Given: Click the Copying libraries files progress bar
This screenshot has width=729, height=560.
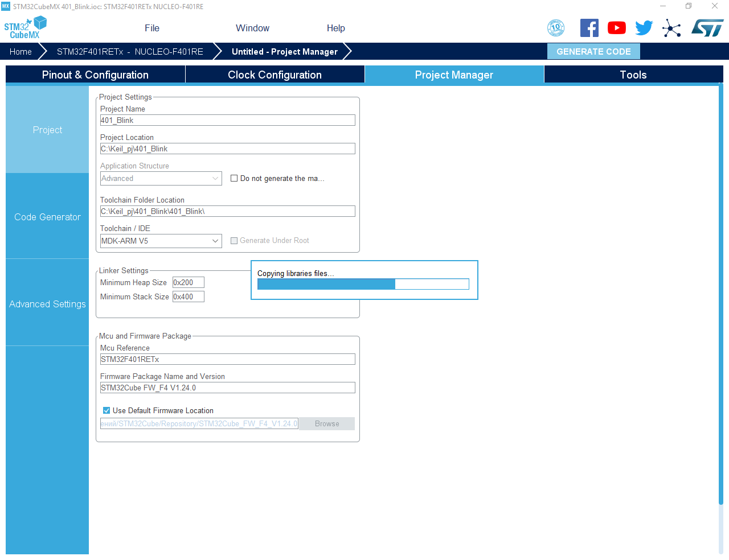Looking at the screenshot, I should point(363,284).
